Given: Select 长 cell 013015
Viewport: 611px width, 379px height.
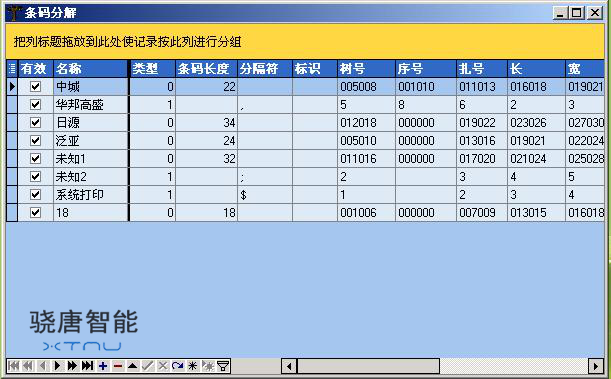Looking at the screenshot, I should coord(537,212).
